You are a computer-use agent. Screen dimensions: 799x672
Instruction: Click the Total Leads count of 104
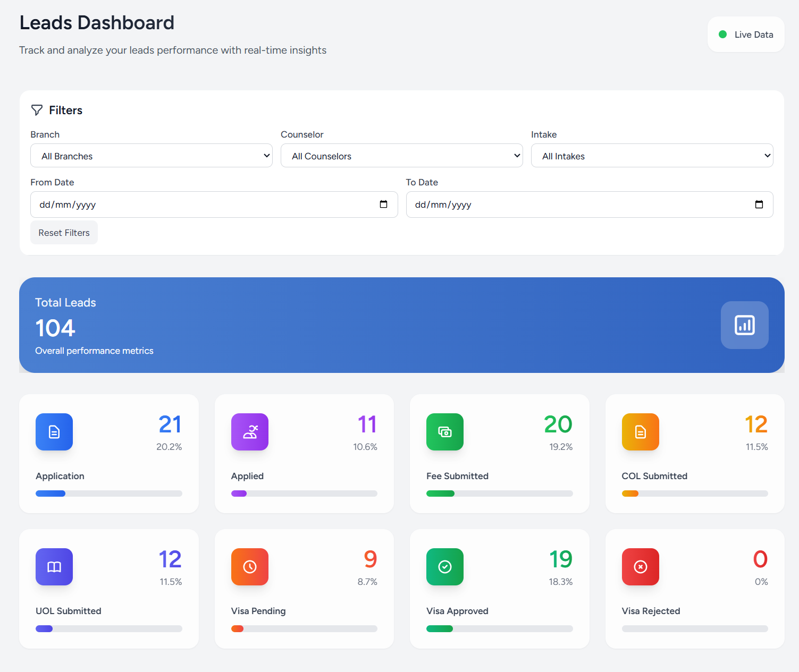coord(55,328)
